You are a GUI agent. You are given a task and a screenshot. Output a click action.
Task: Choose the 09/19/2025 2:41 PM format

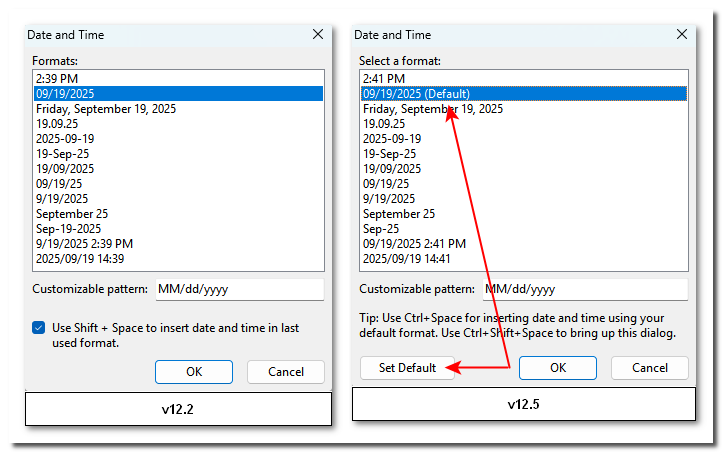pyautogui.click(x=414, y=243)
